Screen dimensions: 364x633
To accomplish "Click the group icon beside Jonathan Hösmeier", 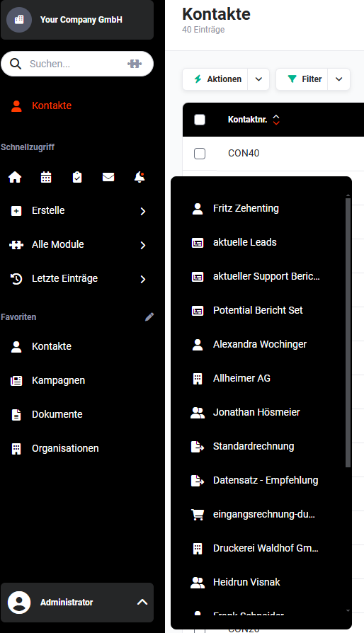I will [198, 413].
